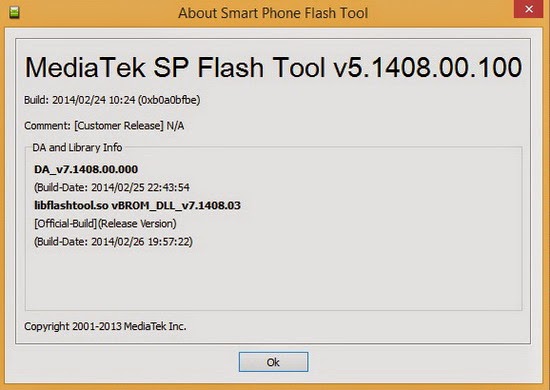Click '[Official-Build](Release Version)' text
Image resolution: width=550 pixels, height=390 pixels.
pos(105,224)
